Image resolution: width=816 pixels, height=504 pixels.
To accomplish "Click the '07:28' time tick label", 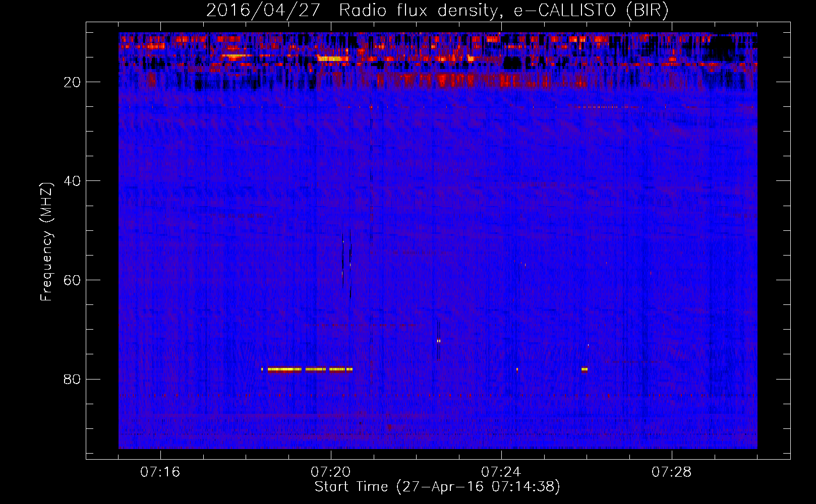I will click(672, 472).
